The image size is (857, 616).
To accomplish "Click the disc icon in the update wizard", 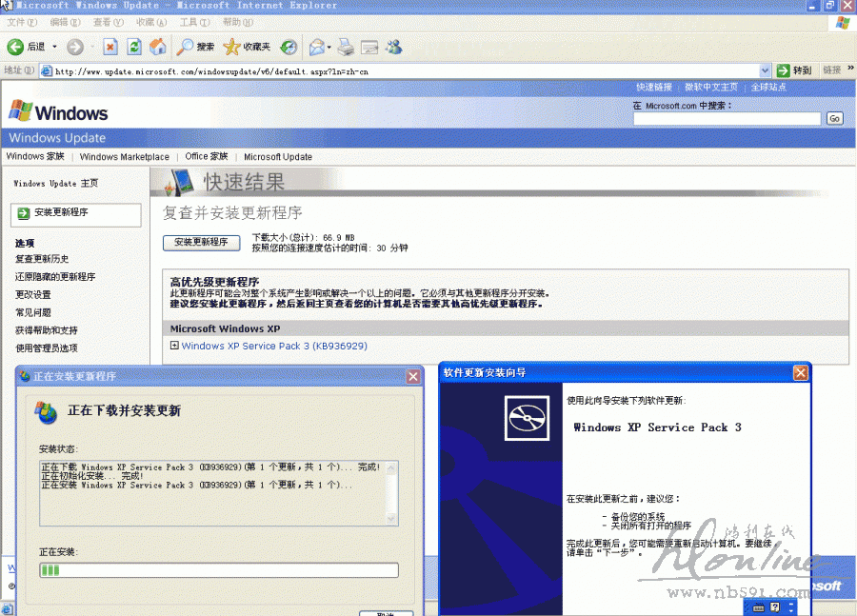I will (527, 418).
